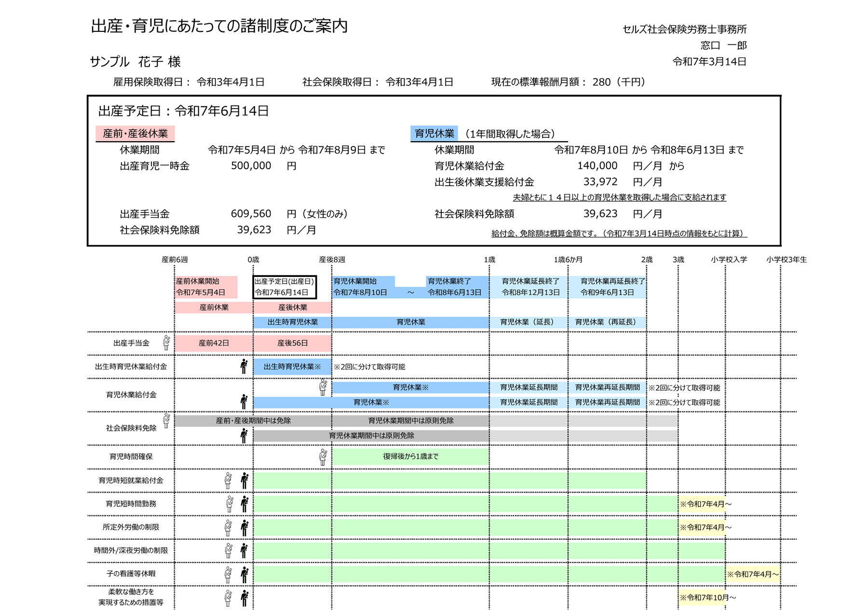Click the office name セルズ社会保険労務士事務所
The height and width of the screenshot is (616, 868).
pyautogui.click(x=684, y=29)
